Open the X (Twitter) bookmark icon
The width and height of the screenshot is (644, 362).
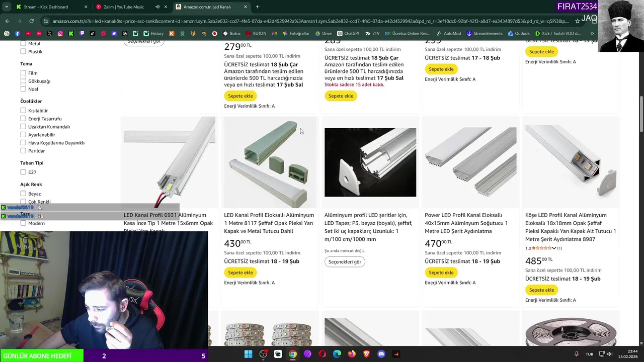(x=49, y=34)
